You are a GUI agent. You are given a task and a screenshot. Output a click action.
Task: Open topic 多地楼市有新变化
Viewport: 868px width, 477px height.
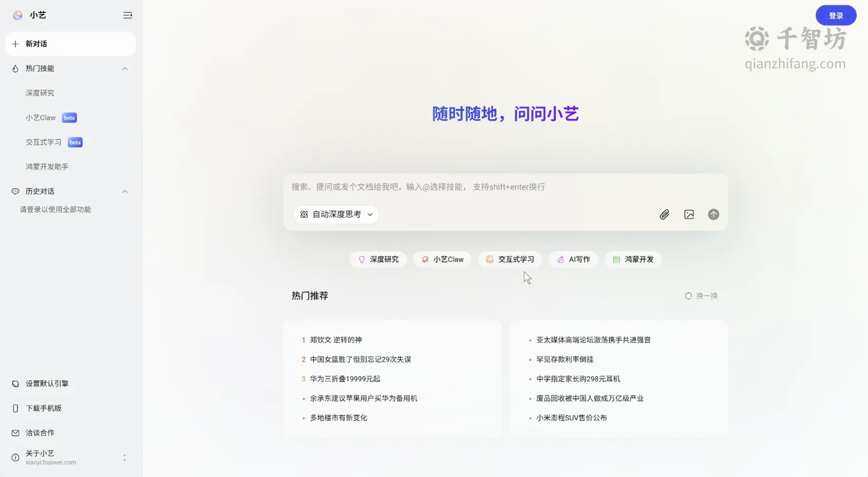[x=338, y=418]
